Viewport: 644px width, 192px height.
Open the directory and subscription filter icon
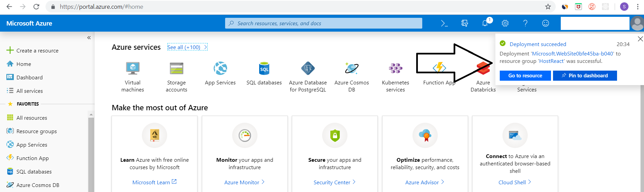(x=465, y=23)
